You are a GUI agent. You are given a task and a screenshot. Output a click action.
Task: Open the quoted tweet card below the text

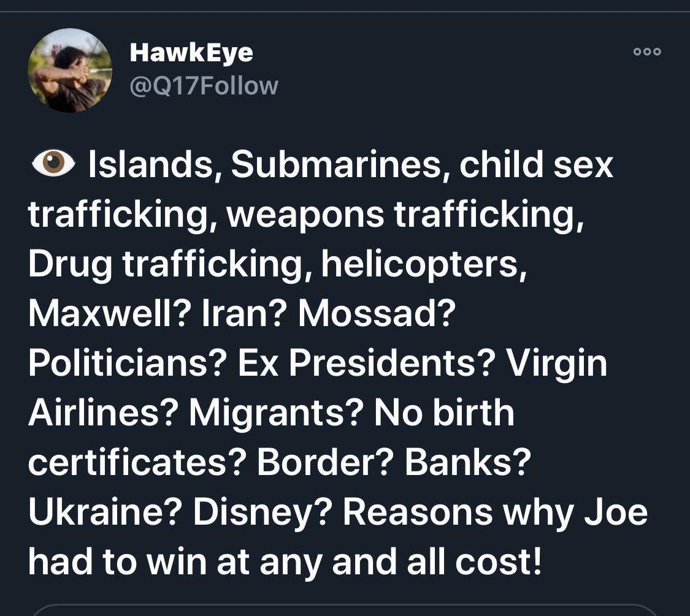pyautogui.click(x=345, y=610)
